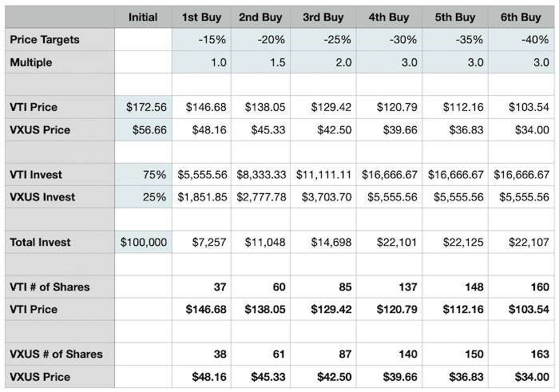The height and width of the screenshot is (392, 559).
Task: Select the $22,125 Total Invest cell
Action: click(455, 242)
